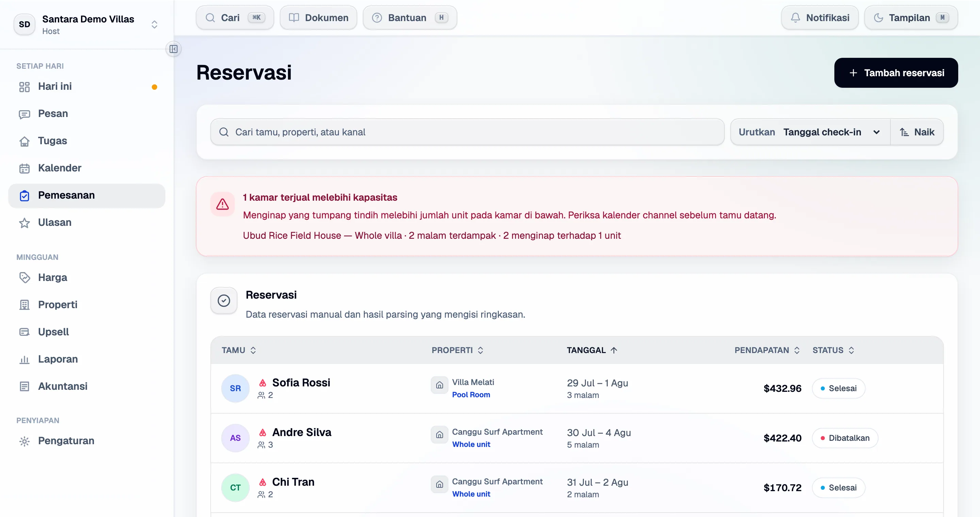Expand the Santara Demo Villas account switcher
The height and width of the screenshot is (517, 980).
click(x=154, y=25)
